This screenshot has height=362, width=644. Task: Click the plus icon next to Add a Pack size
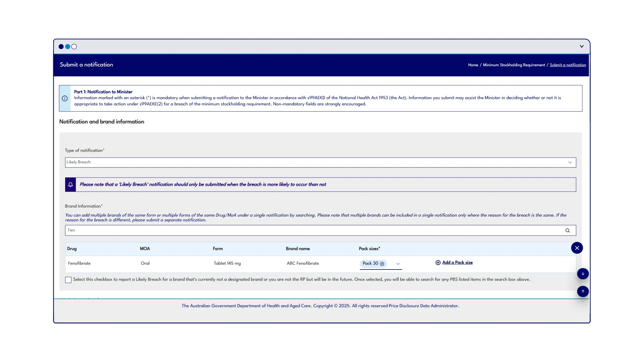[438, 263]
